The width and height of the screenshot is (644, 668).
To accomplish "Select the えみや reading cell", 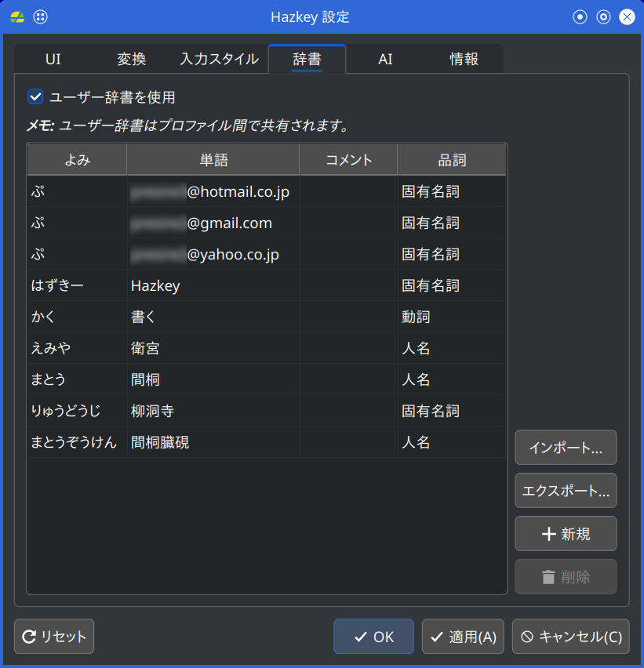I will (x=77, y=348).
